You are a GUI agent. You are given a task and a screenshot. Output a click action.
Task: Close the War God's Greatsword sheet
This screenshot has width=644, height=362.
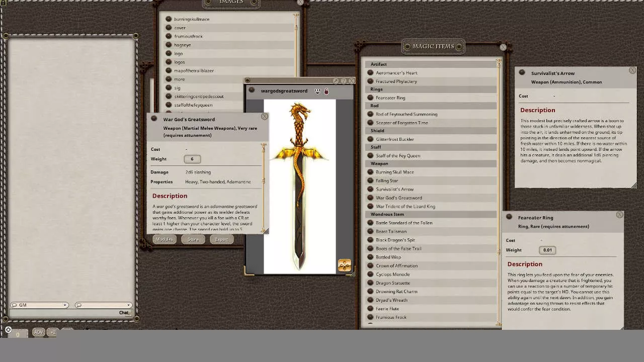[x=264, y=117]
